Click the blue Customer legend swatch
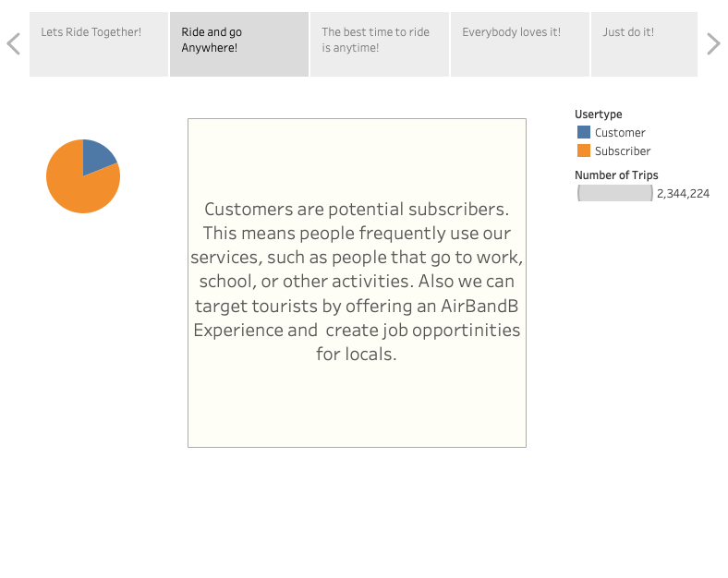 click(584, 132)
